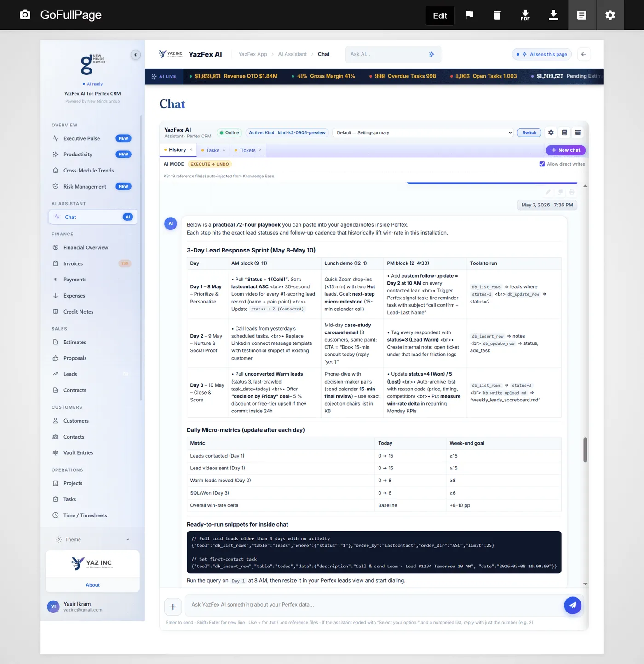Click the Ask AI sparkle icon
Image resolution: width=644 pixels, height=664 pixels.
431,54
